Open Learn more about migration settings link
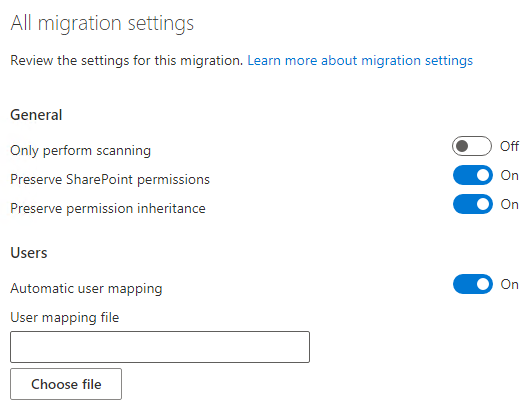This screenshot has width=524, height=413. coord(360,60)
